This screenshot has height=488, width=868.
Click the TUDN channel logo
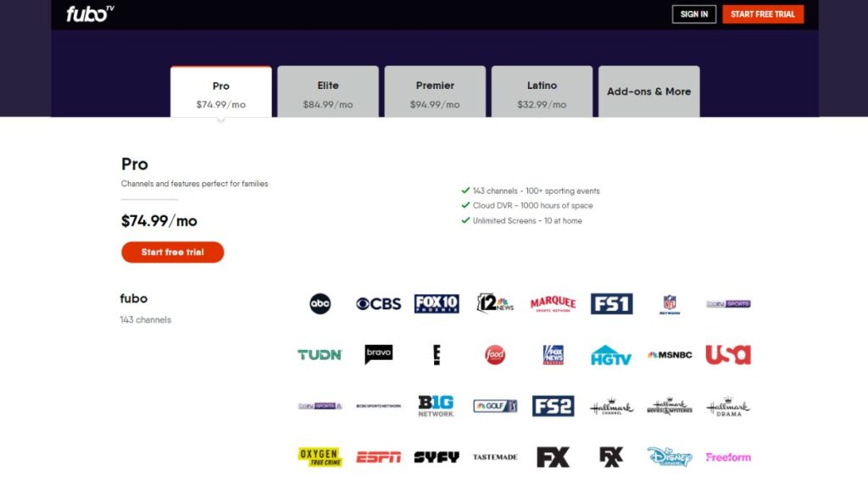click(x=320, y=355)
